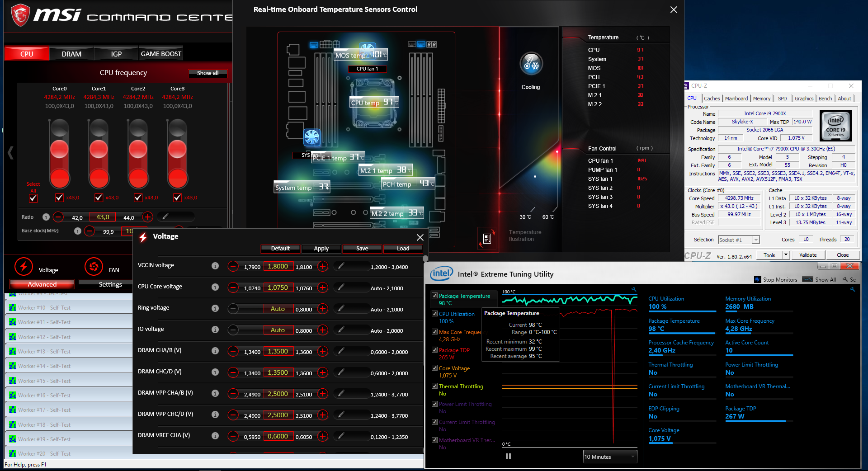The width and height of the screenshot is (868, 471).
Task: Open the GAME BOOST tab
Action: 161,54
